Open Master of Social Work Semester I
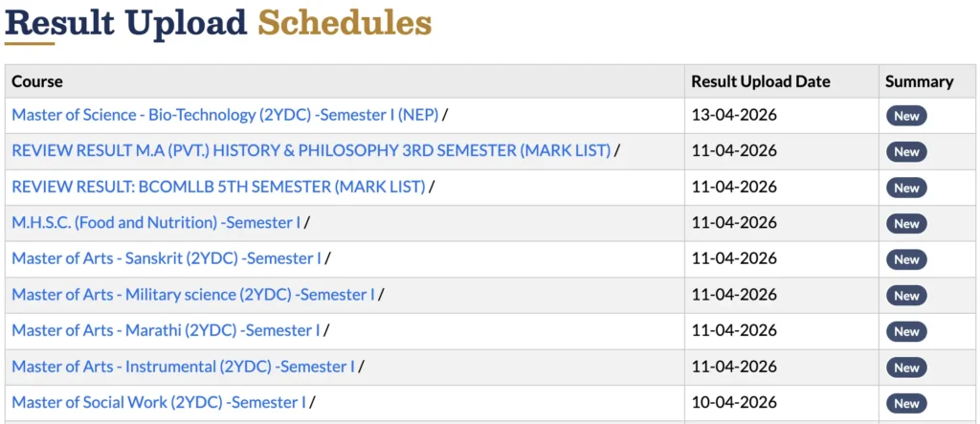This screenshot has width=980, height=424. pyautogui.click(x=160, y=403)
